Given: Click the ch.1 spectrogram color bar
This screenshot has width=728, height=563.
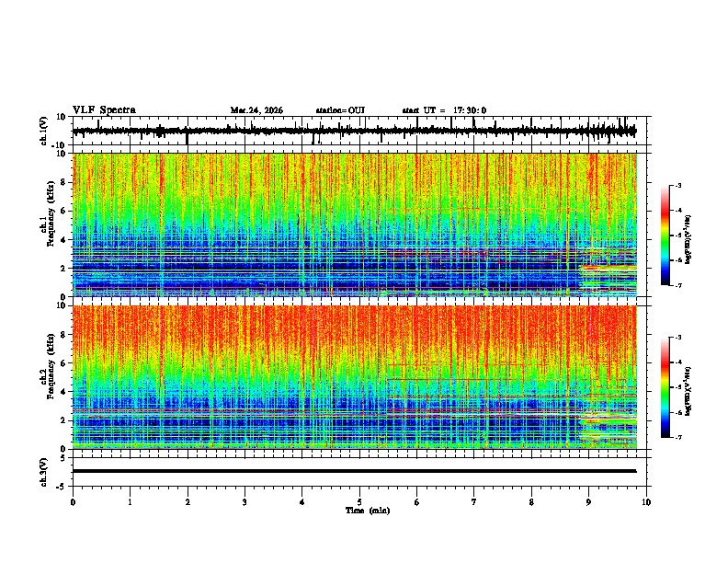Looking at the screenshot, I should click(x=665, y=236).
